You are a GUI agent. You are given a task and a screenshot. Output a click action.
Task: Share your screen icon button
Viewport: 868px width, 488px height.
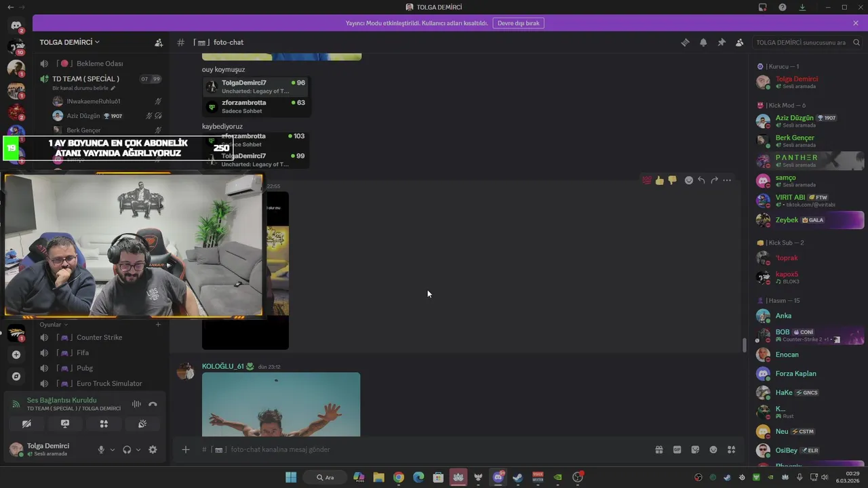point(65,424)
